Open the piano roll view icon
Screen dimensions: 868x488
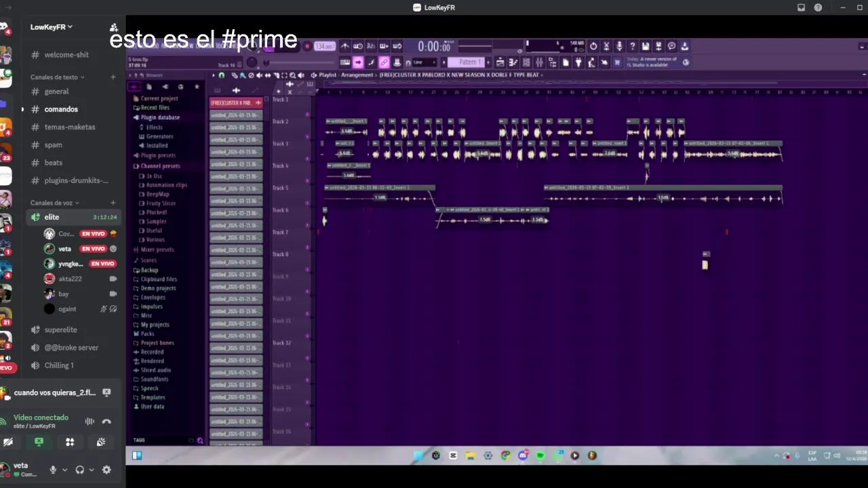(513, 62)
